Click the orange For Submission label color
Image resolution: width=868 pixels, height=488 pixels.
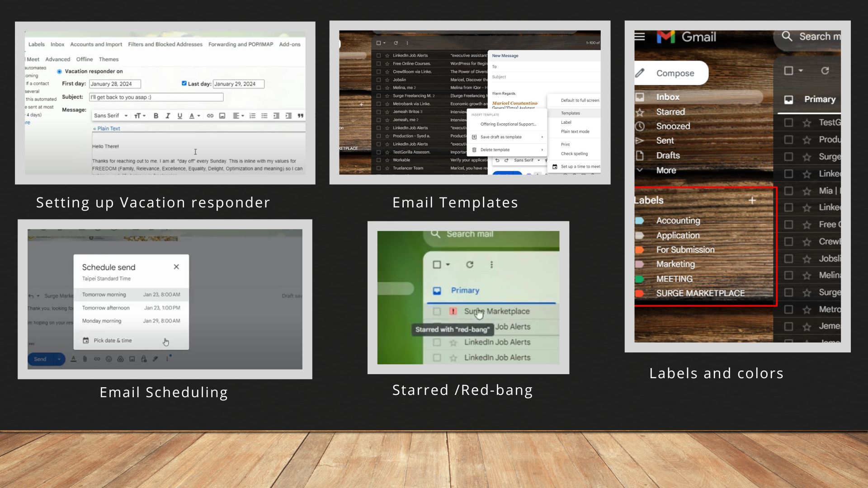(639, 250)
